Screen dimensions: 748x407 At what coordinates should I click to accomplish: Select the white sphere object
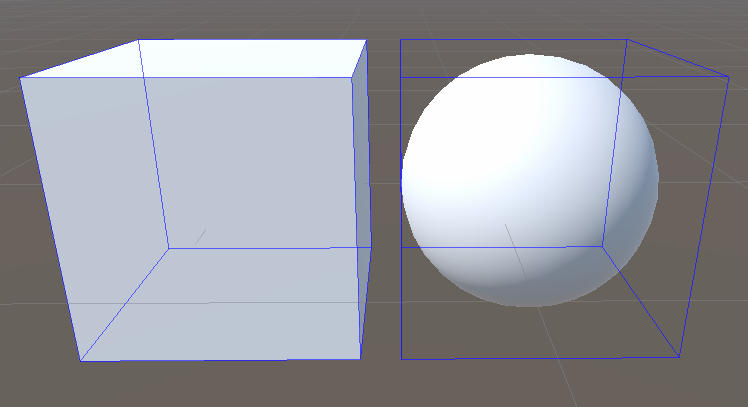pyautogui.click(x=530, y=180)
